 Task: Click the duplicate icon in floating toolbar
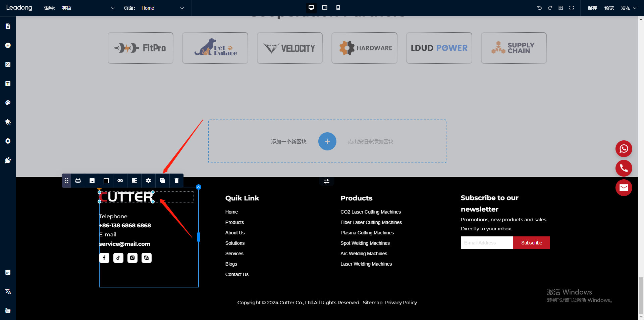[x=162, y=181]
